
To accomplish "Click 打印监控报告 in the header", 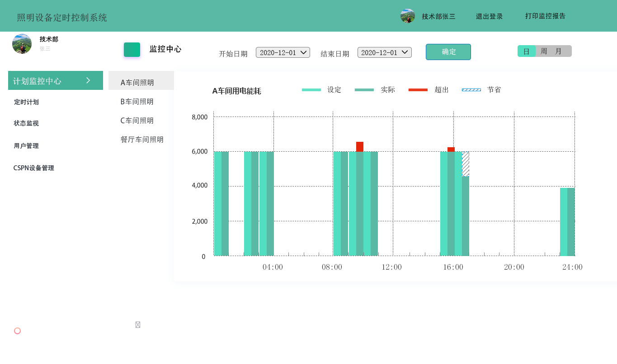I will (x=546, y=16).
